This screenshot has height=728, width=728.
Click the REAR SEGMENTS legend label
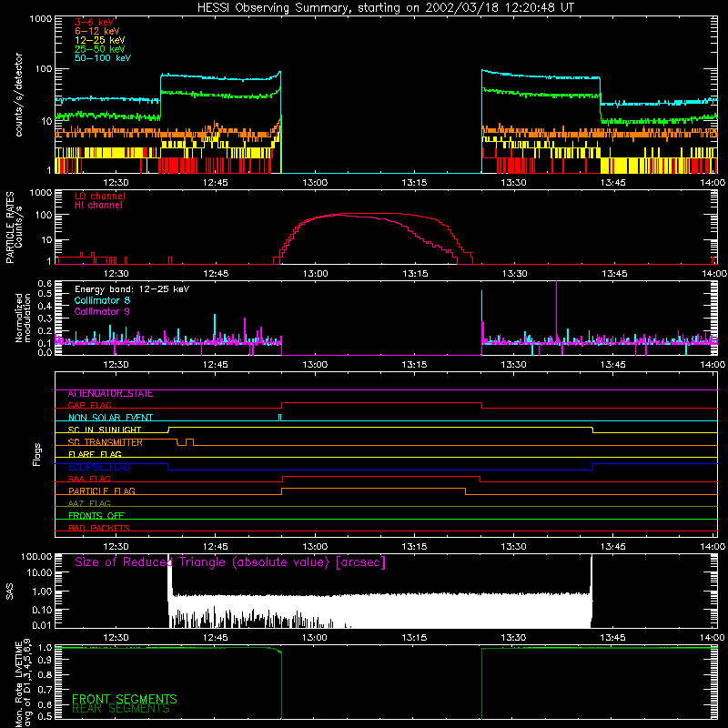pyautogui.click(x=121, y=709)
